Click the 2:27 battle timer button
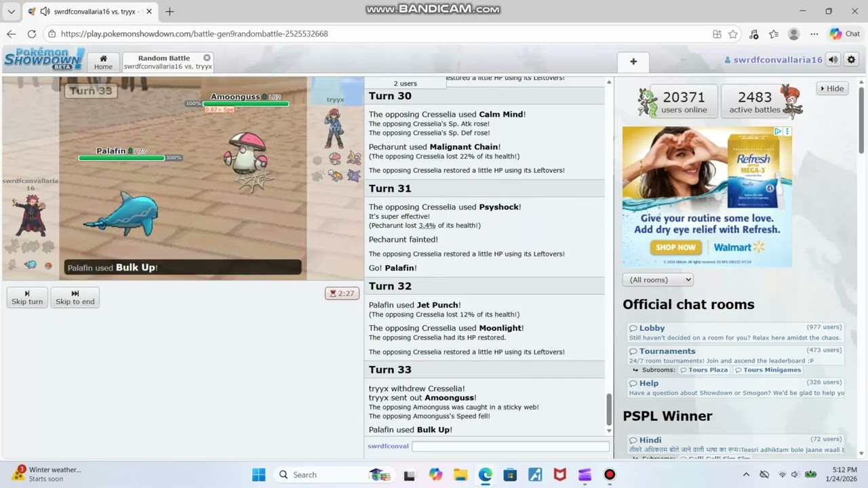Viewport: 868px width, 488px height. point(342,293)
